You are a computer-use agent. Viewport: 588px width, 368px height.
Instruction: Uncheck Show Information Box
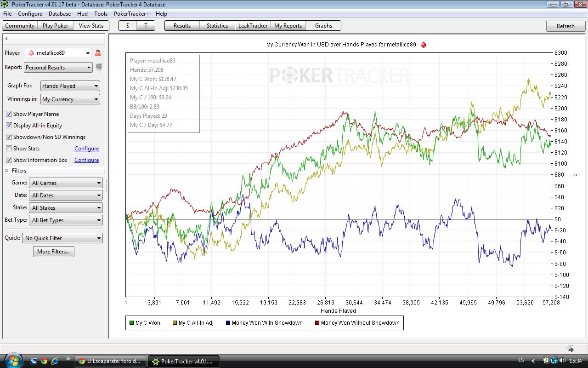tap(9, 160)
